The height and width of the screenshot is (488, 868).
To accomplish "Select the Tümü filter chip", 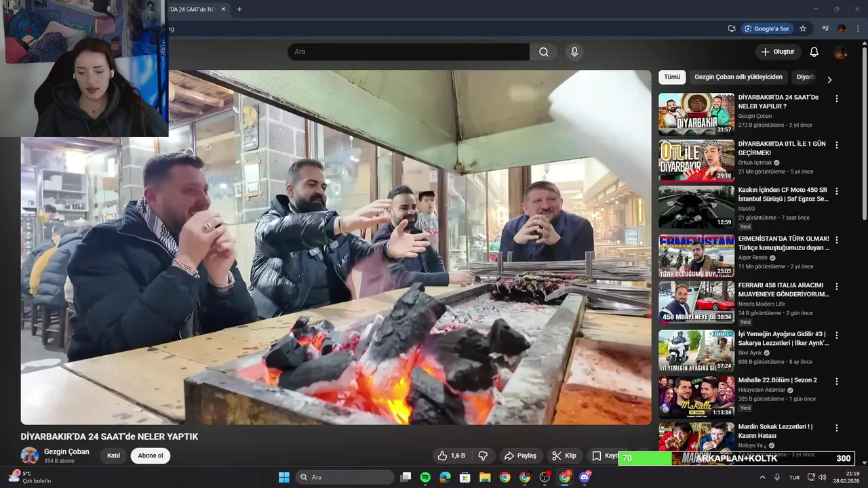I will tap(672, 77).
